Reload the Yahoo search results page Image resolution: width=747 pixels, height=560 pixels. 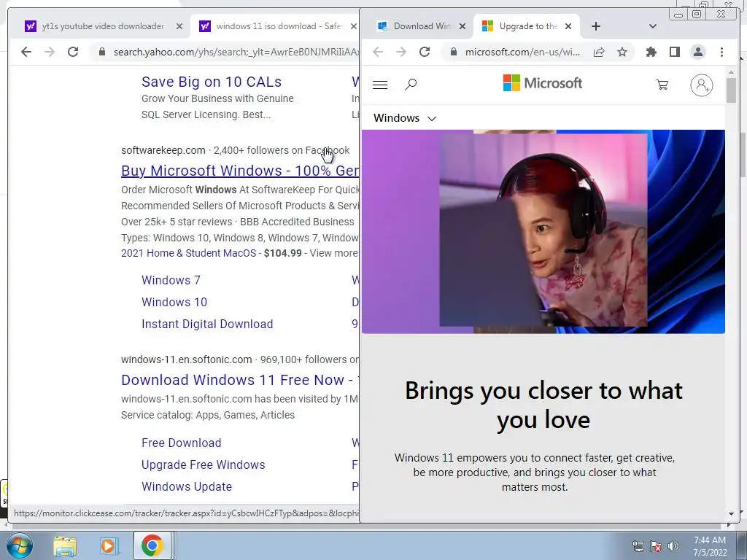click(73, 52)
